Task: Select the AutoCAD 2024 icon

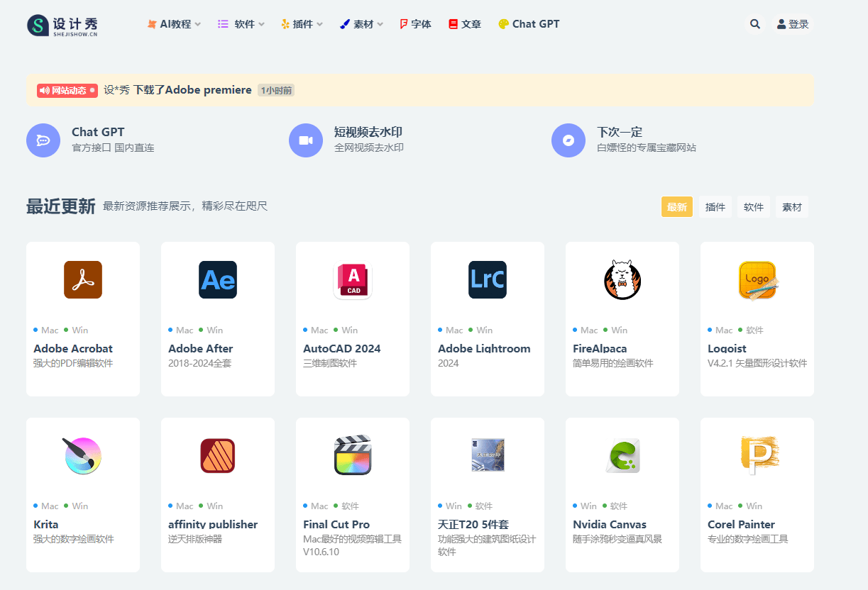Action: [352, 279]
